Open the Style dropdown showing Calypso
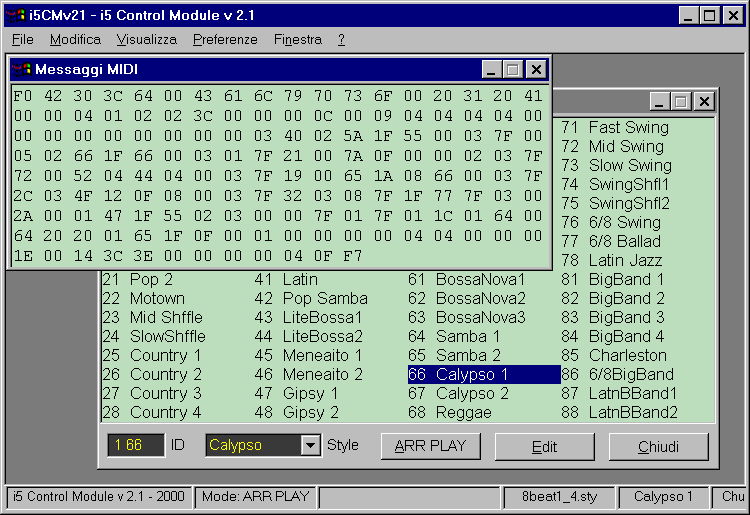The height and width of the screenshot is (515, 750). click(x=310, y=446)
